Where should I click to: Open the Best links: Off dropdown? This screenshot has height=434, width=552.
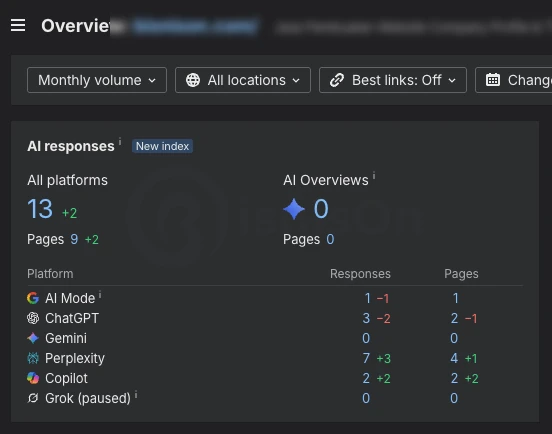click(x=393, y=80)
